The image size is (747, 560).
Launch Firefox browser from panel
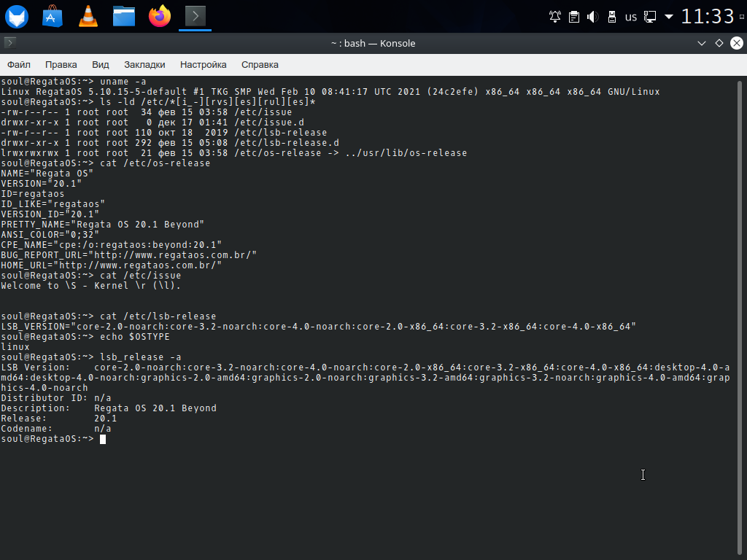[x=160, y=16]
